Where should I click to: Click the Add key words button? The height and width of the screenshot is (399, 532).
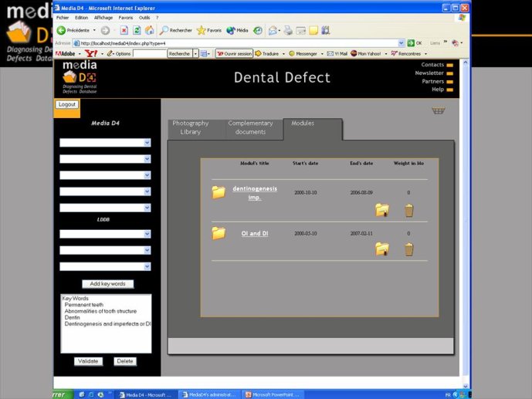(107, 284)
